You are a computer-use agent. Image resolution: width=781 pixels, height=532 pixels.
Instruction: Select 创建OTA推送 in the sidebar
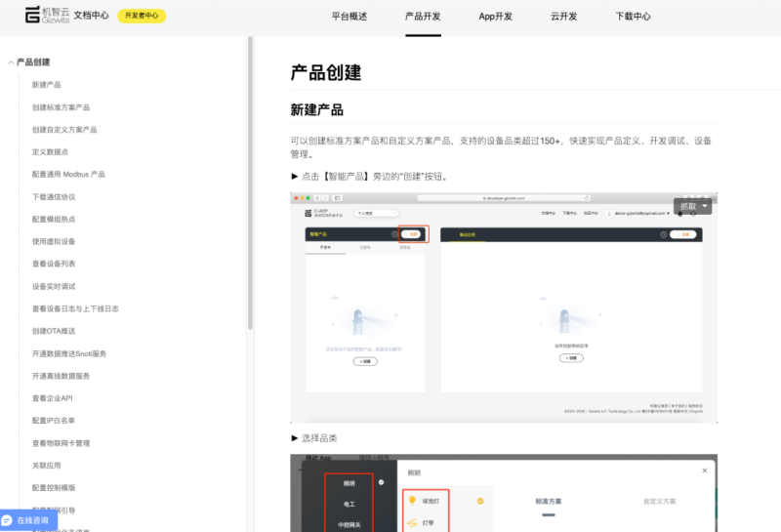[53, 331]
